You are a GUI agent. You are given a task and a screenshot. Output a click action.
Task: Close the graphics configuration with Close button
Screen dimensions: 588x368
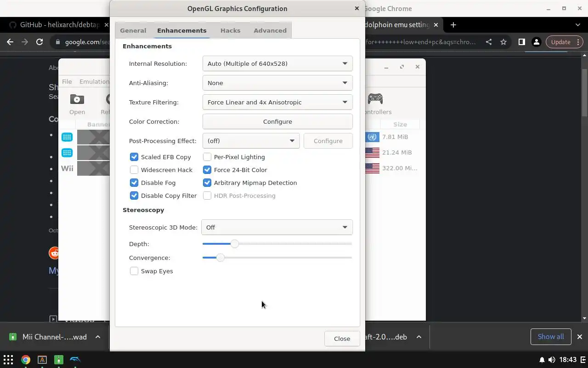tap(342, 339)
